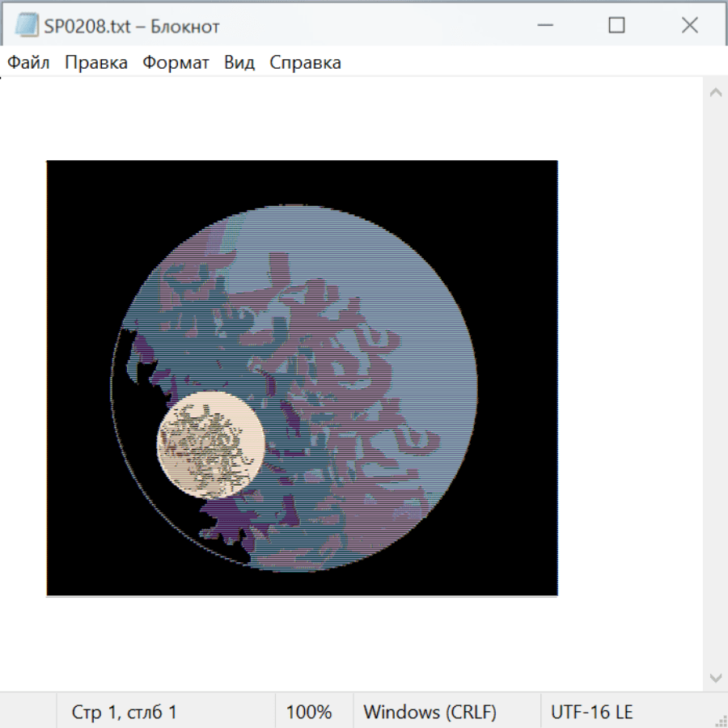Image resolution: width=728 pixels, height=728 pixels.
Task: Click the Notepad icon in title bar
Action: 28,26
